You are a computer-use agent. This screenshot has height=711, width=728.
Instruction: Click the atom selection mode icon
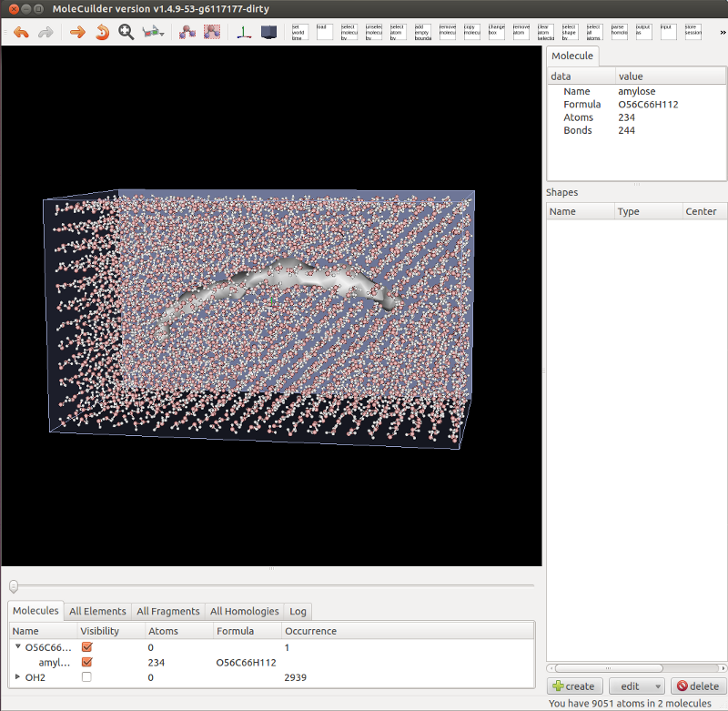pos(187,32)
